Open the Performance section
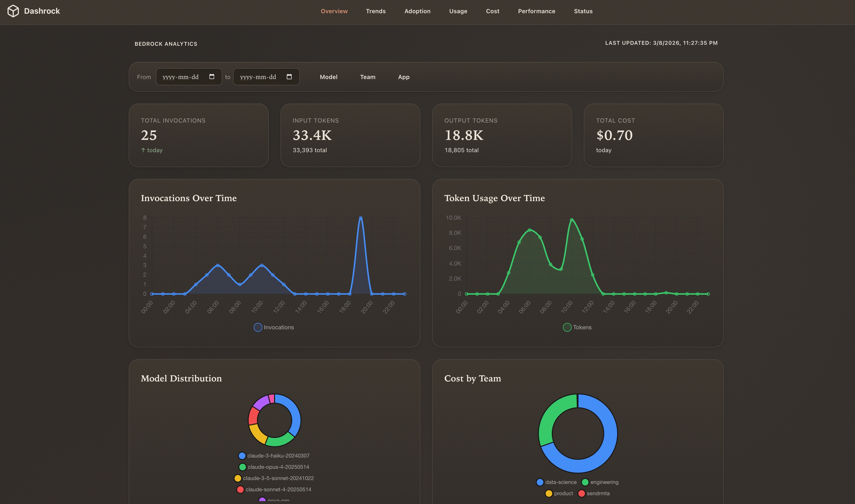The width and height of the screenshot is (855, 504). pyautogui.click(x=536, y=11)
